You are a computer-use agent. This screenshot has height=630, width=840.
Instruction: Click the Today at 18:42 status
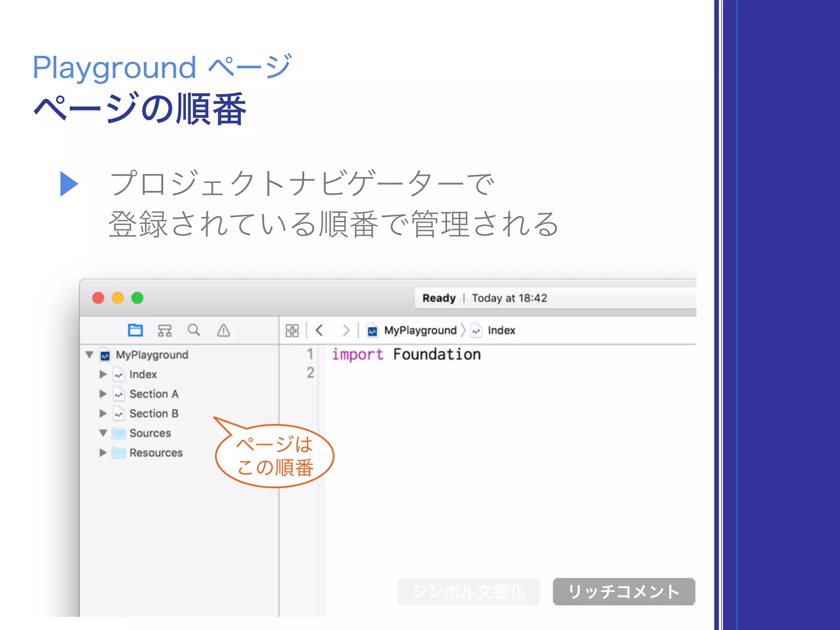click(509, 298)
